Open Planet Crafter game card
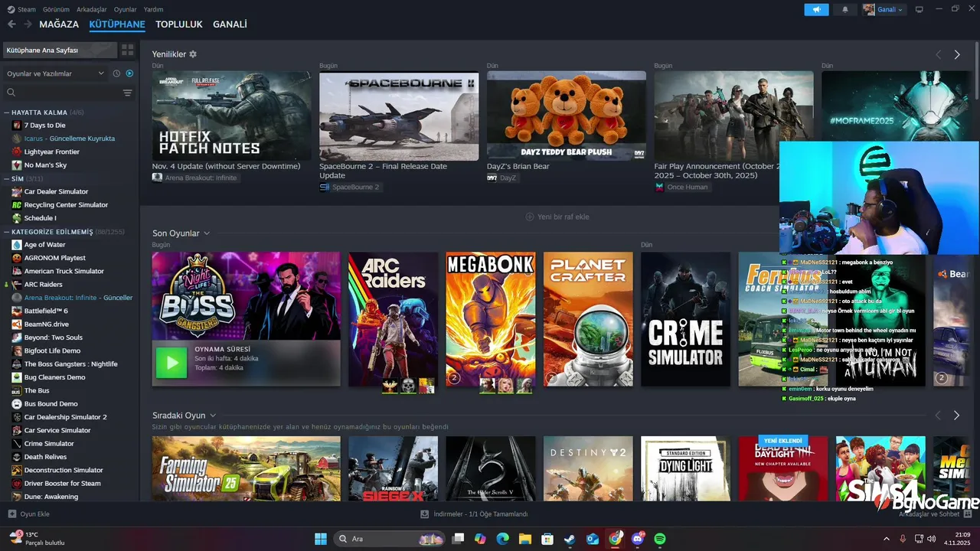This screenshot has height=551, width=980. pyautogui.click(x=588, y=319)
